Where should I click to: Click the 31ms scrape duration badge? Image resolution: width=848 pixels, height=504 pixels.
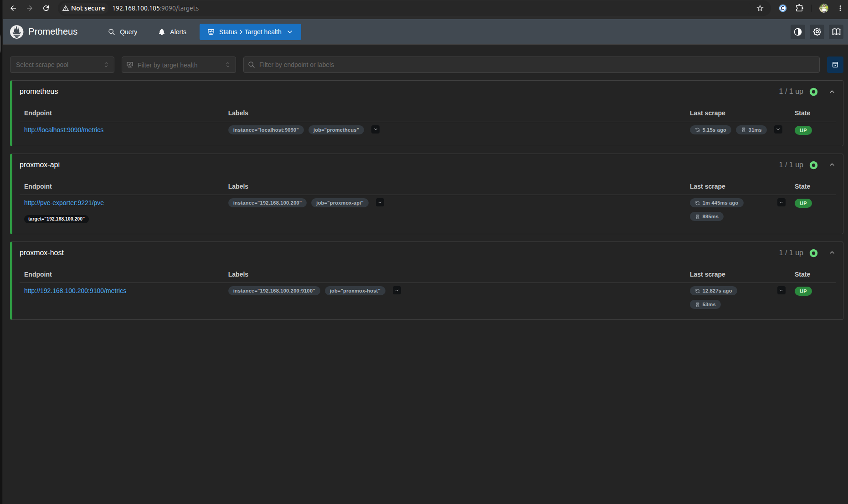point(751,130)
